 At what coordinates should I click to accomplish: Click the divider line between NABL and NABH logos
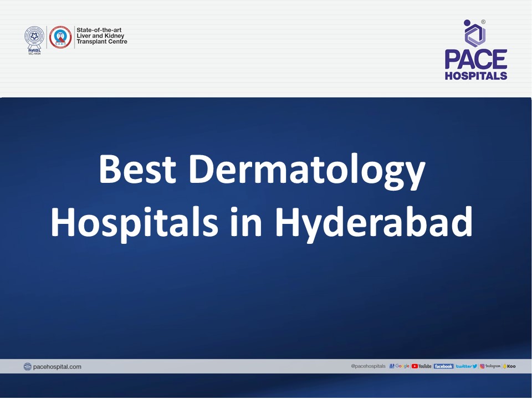(x=47, y=37)
